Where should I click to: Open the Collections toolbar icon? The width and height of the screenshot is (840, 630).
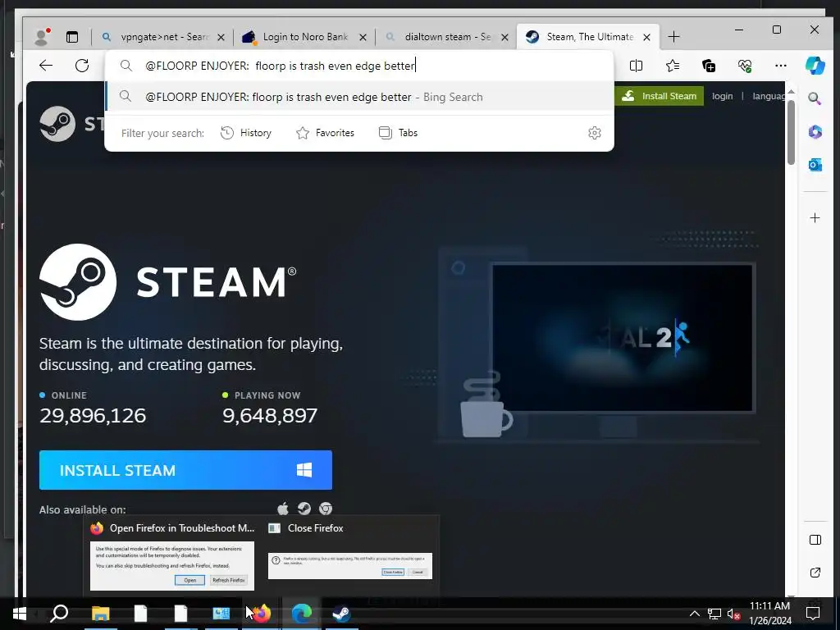point(709,66)
